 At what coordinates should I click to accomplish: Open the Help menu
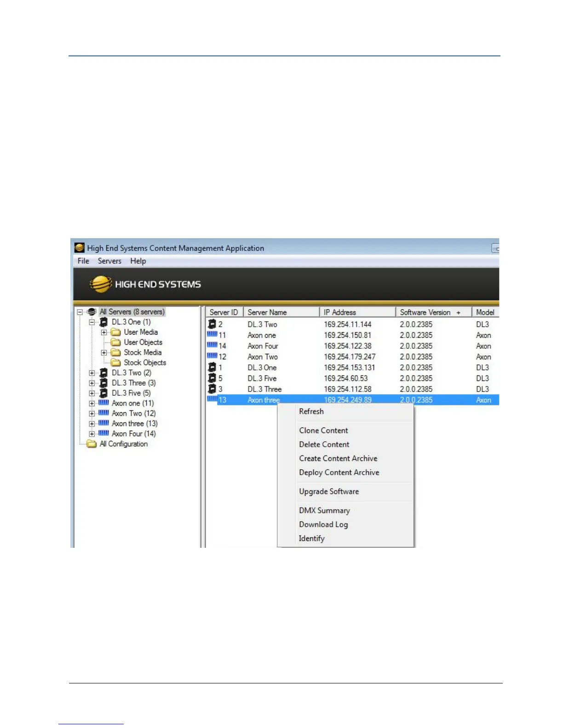[138, 261]
